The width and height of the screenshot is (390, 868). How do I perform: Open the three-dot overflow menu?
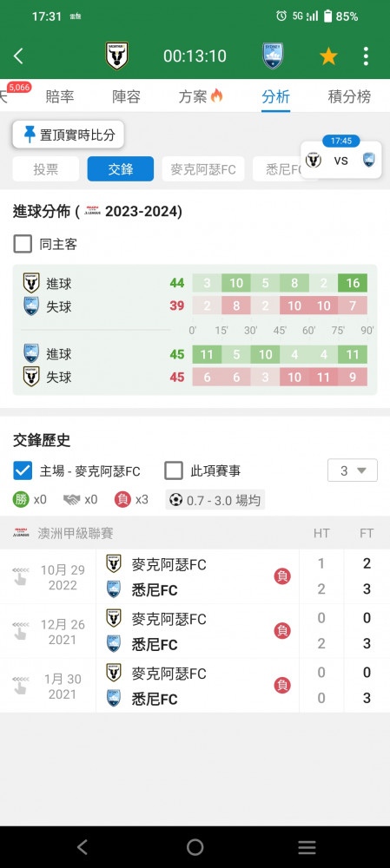366,56
